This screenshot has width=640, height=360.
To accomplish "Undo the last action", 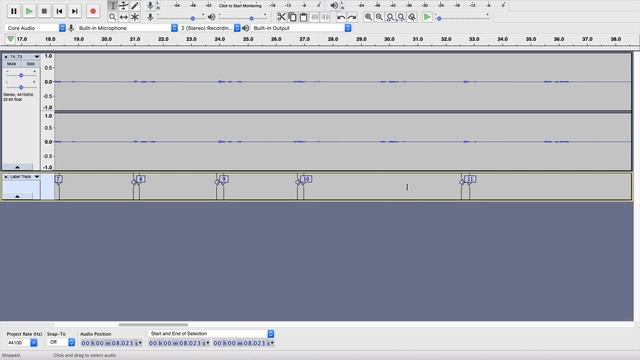I will pyautogui.click(x=341, y=17).
